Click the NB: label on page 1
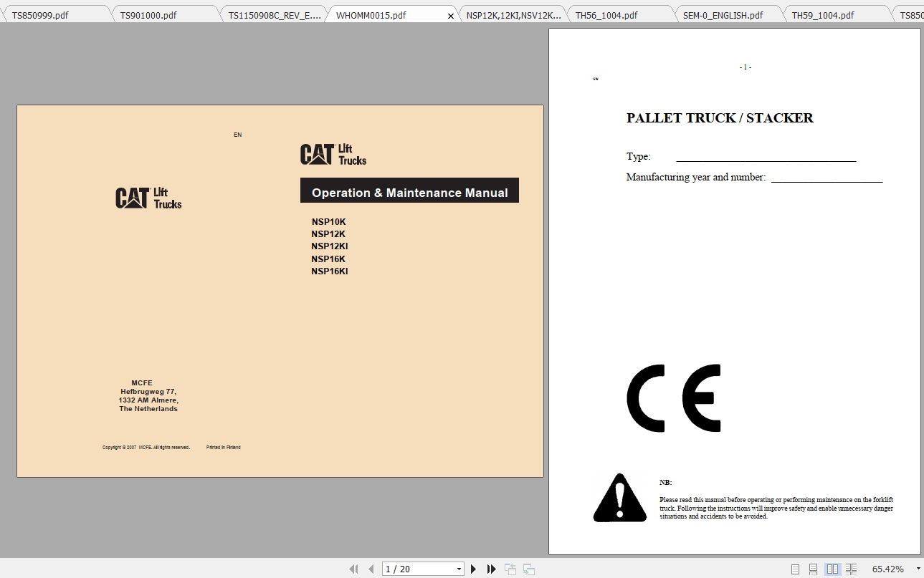Screen dimensions: 924x578 click(666, 483)
